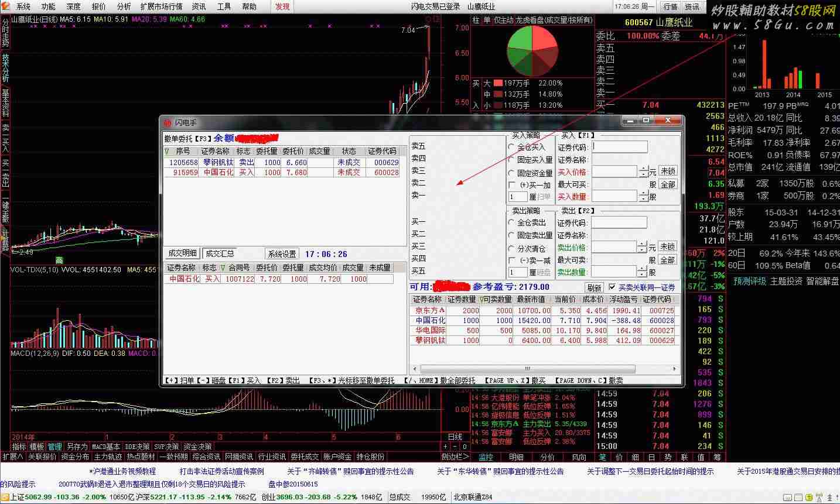Focus the 买入 证券代码 input field
The width and height of the screenshot is (840, 504).
[x=620, y=147]
